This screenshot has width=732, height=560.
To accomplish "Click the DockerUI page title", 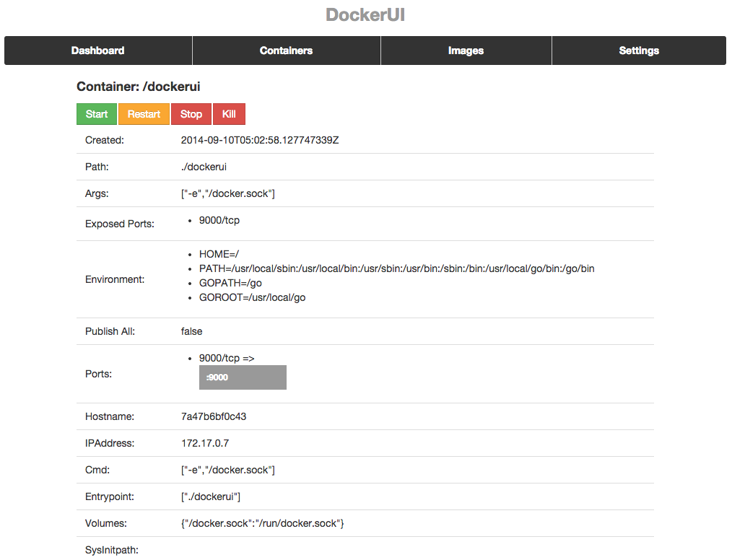I will click(x=365, y=15).
